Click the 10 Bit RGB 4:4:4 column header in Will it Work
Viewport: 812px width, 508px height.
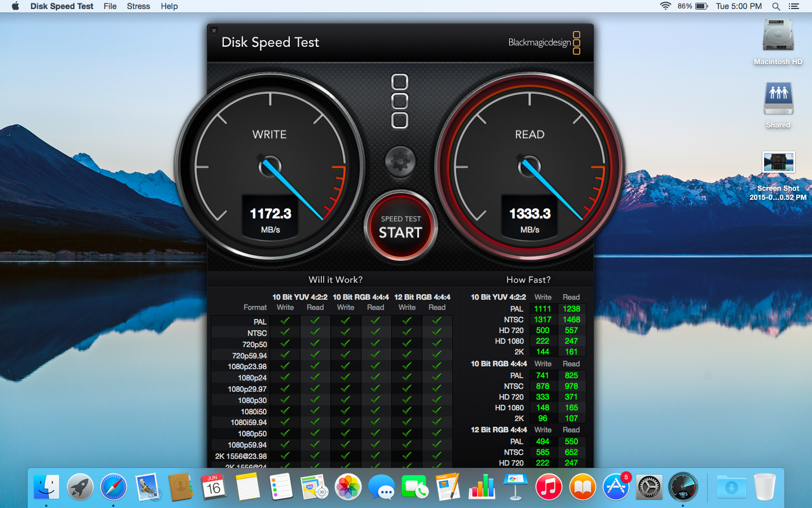[x=361, y=297]
